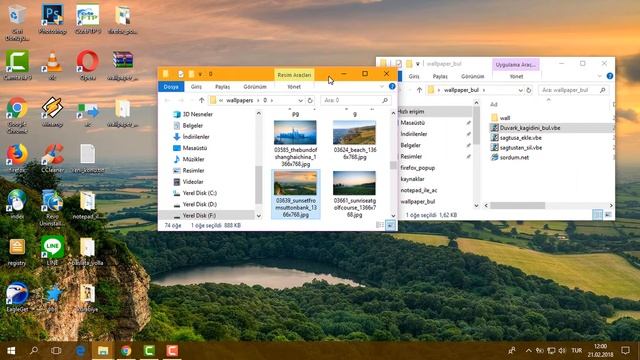The height and width of the screenshot is (360, 640).
Task: Show hidden system tray icons
Action: pos(529,351)
